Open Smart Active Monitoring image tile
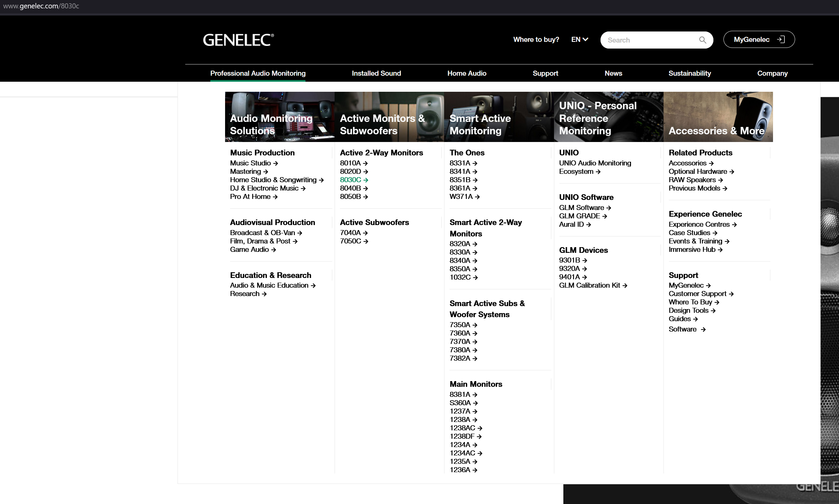The width and height of the screenshot is (839, 504). [x=499, y=117]
